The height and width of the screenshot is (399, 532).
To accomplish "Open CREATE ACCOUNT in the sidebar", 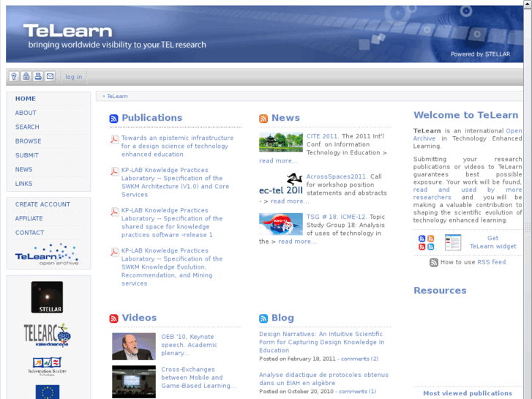I will tap(42, 205).
